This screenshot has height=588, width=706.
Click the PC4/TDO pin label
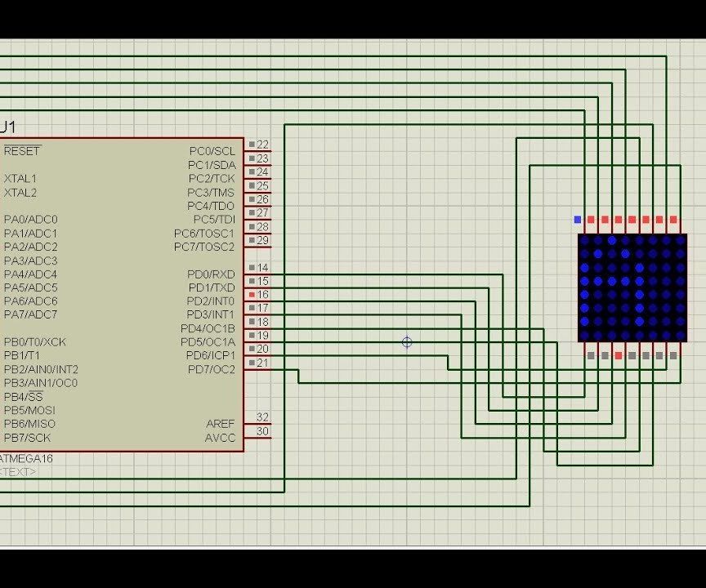pos(211,206)
